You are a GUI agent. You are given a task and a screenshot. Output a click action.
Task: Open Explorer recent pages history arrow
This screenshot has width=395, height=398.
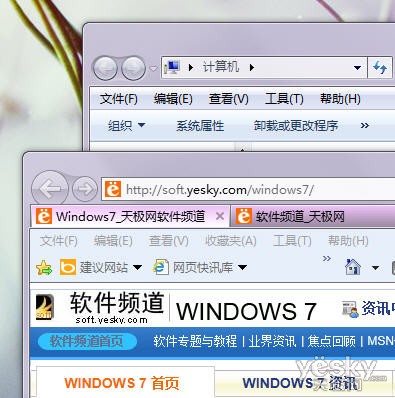(x=153, y=69)
